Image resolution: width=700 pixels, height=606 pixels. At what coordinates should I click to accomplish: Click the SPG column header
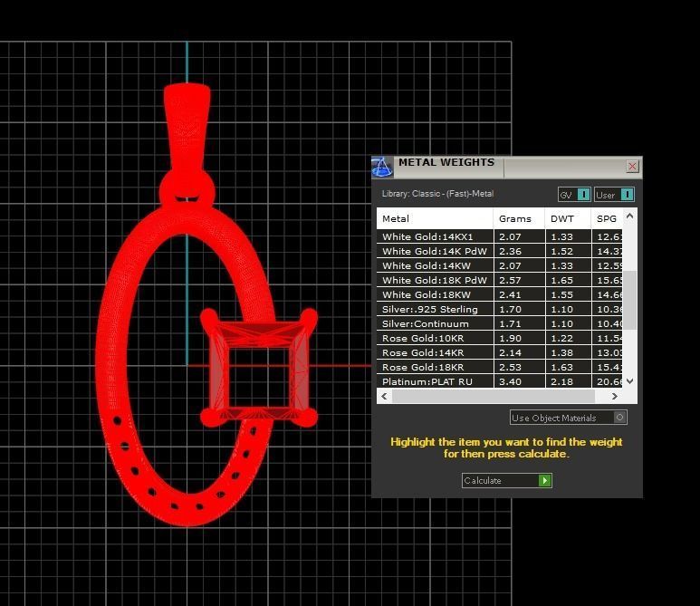[x=607, y=219]
